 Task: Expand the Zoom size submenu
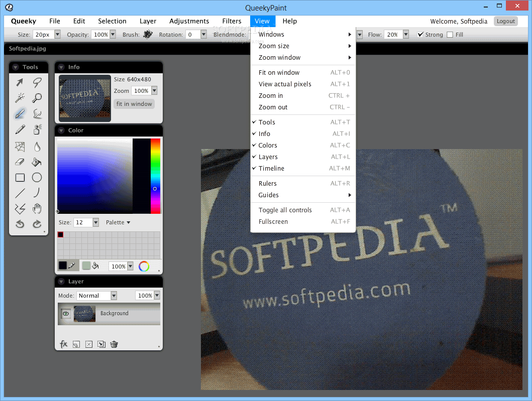(x=302, y=46)
